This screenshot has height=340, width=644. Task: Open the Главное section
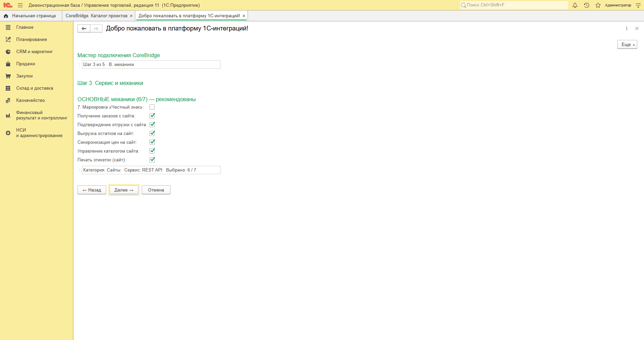[25, 27]
